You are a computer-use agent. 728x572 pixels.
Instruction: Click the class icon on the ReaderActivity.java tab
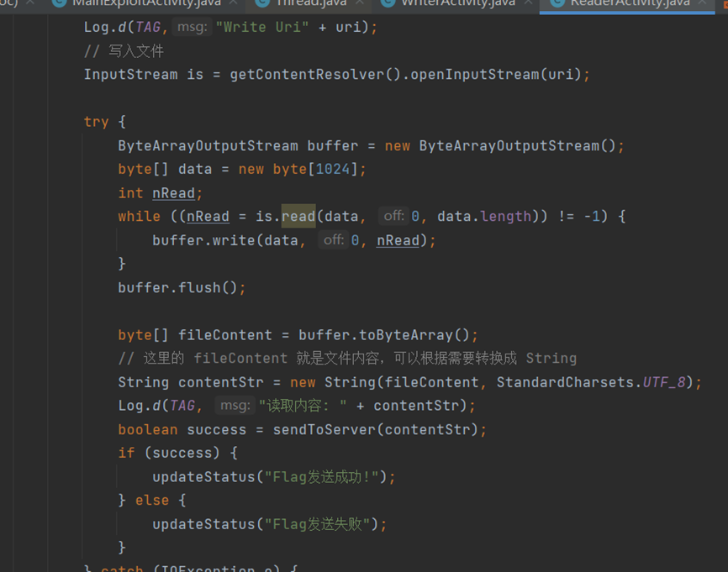click(557, 3)
